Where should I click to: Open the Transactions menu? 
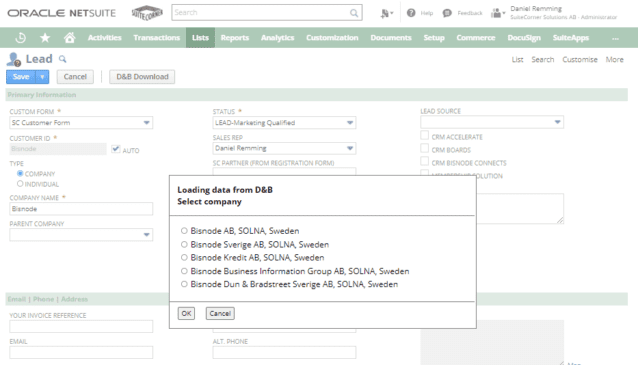coord(157,38)
